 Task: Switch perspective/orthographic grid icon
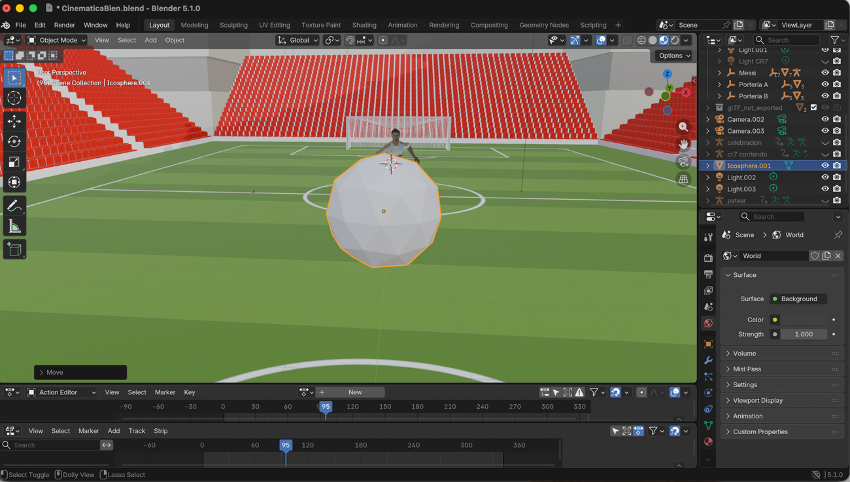coord(684,179)
